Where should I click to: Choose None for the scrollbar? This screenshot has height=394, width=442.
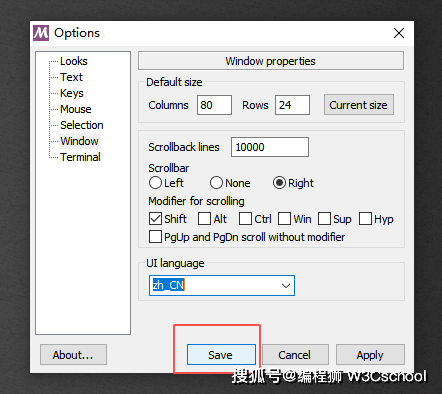click(x=216, y=183)
